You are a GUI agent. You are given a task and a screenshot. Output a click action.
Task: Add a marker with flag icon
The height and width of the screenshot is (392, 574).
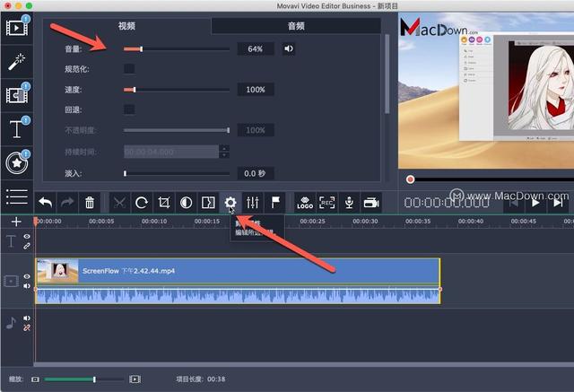pos(275,203)
